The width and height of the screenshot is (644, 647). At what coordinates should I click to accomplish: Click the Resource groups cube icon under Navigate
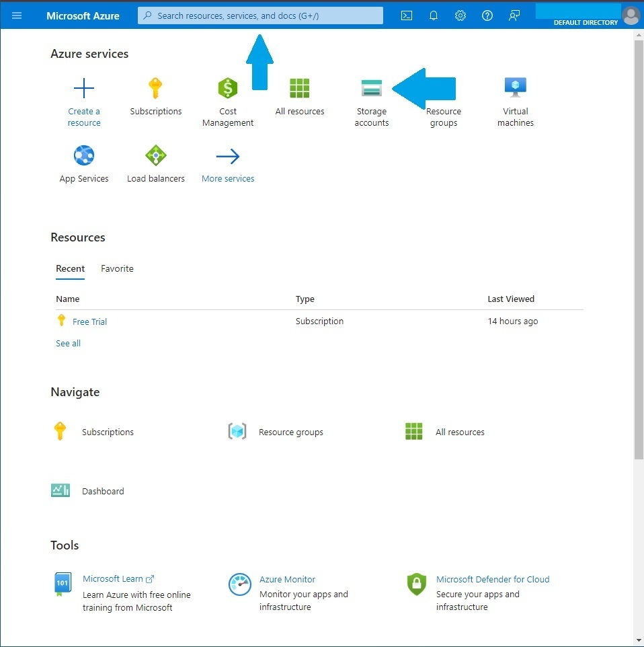coord(237,431)
